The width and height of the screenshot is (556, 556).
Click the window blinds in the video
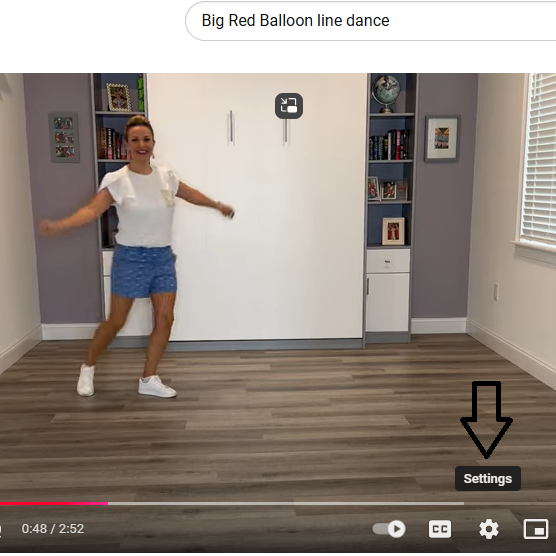539,160
